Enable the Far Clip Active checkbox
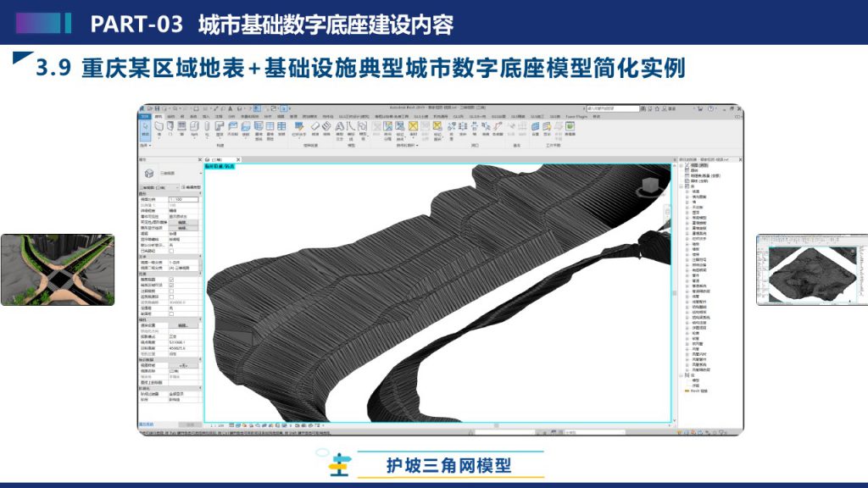The width and height of the screenshot is (868, 488). pos(171,297)
